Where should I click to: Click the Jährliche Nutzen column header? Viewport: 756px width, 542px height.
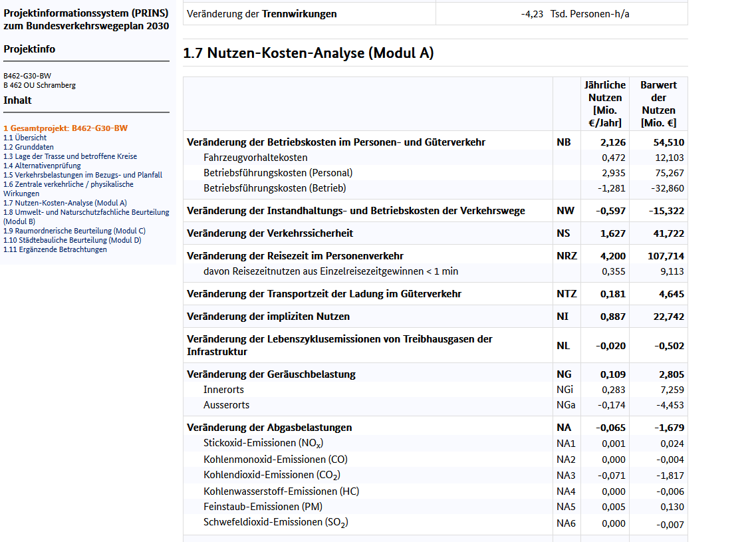pyautogui.click(x=604, y=104)
